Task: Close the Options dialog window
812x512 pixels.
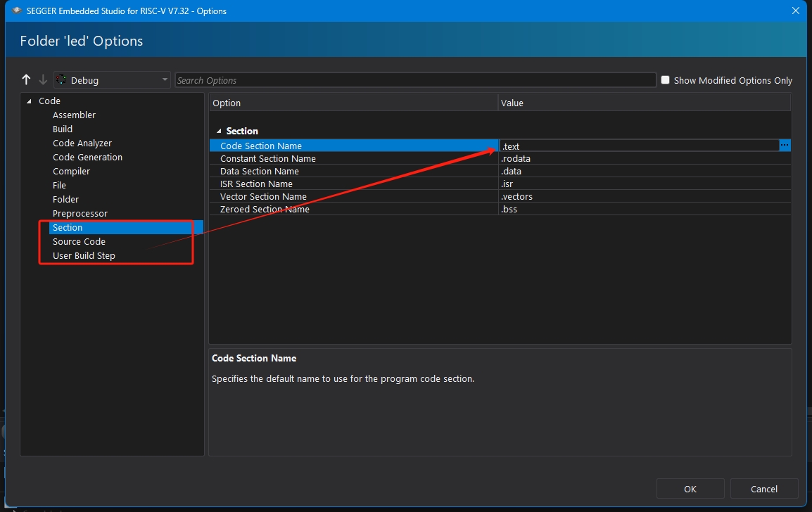Action: [795, 11]
